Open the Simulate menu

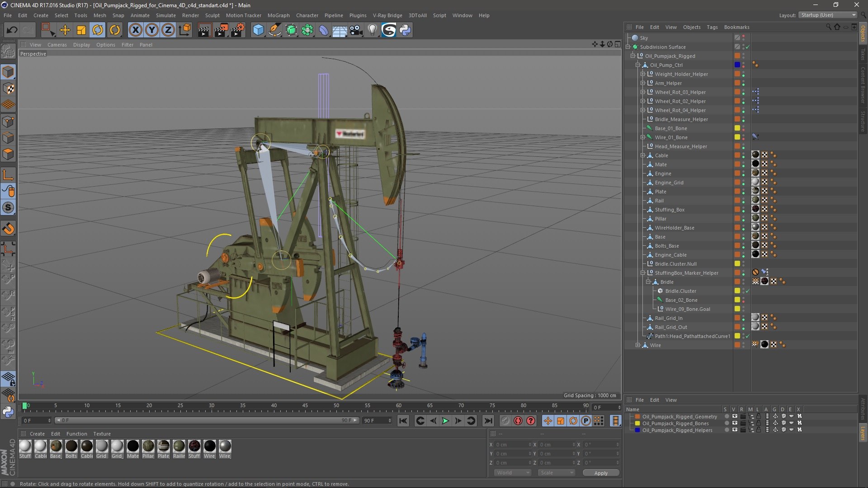tap(165, 15)
